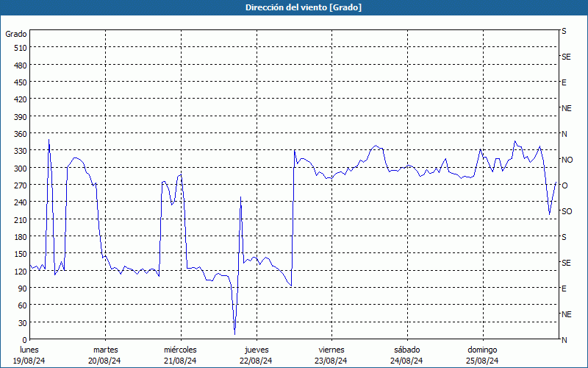Click the 'jueves' day label
The height and width of the screenshot is (368, 588).
pos(257,350)
